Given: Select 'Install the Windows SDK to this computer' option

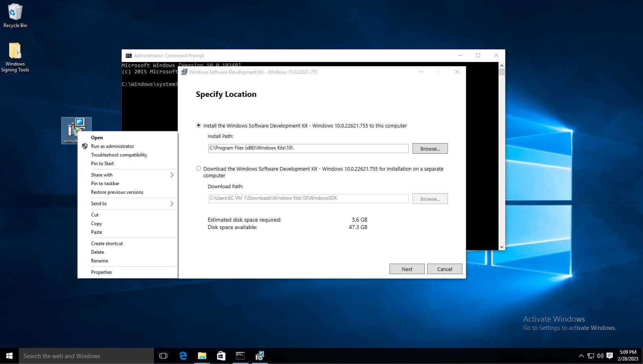Looking at the screenshot, I should coord(199,126).
